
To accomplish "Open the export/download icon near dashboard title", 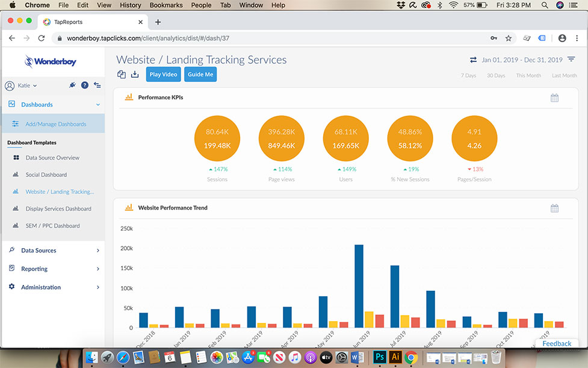I will pos(135,73).
